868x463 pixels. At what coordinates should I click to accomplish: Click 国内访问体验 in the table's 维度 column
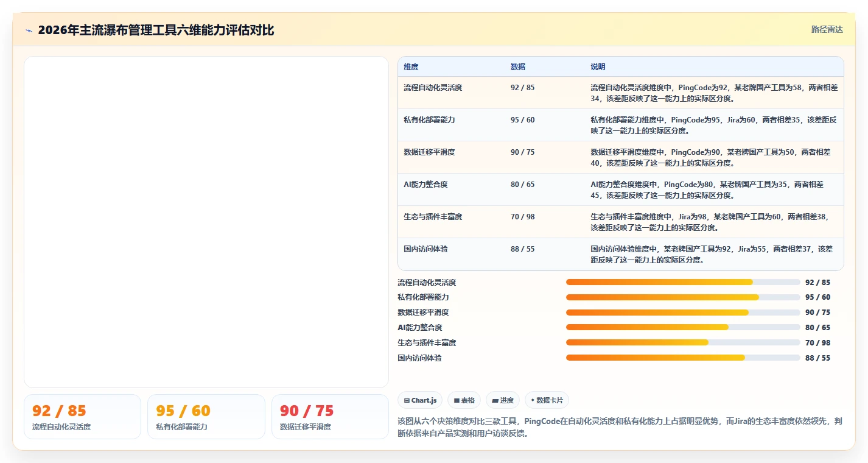(x=425, y=249)
